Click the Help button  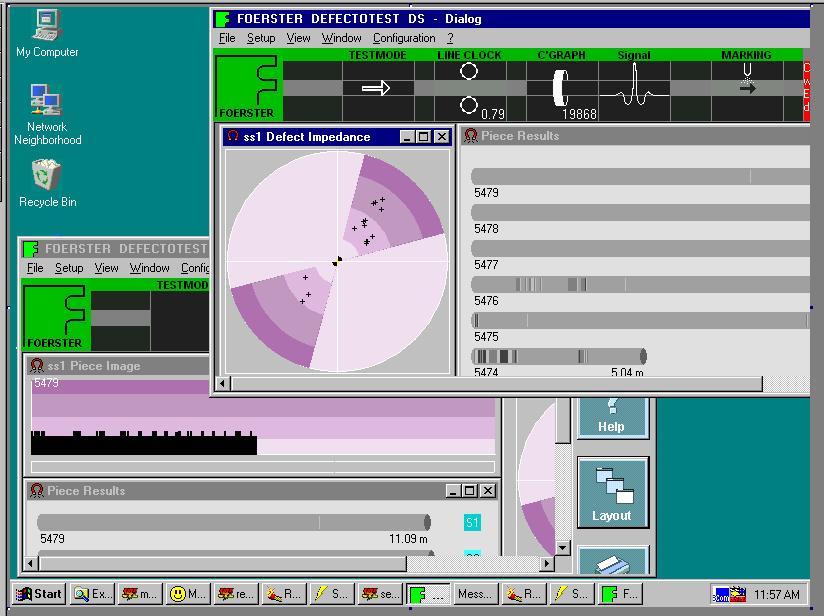[613, 418]
